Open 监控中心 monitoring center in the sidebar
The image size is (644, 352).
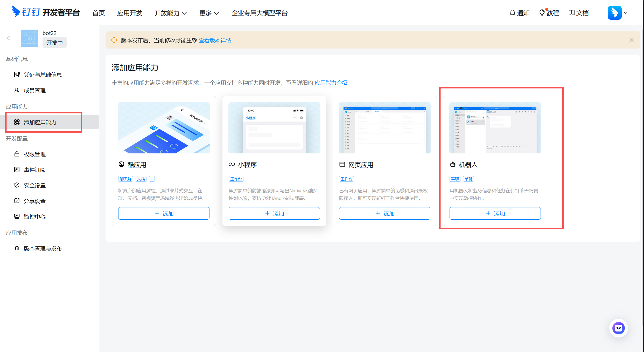coord(34,216)
